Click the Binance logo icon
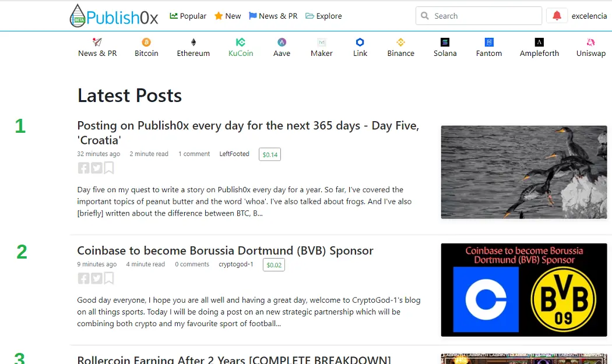This screenshot has width=612, height=364. (401, 42)
